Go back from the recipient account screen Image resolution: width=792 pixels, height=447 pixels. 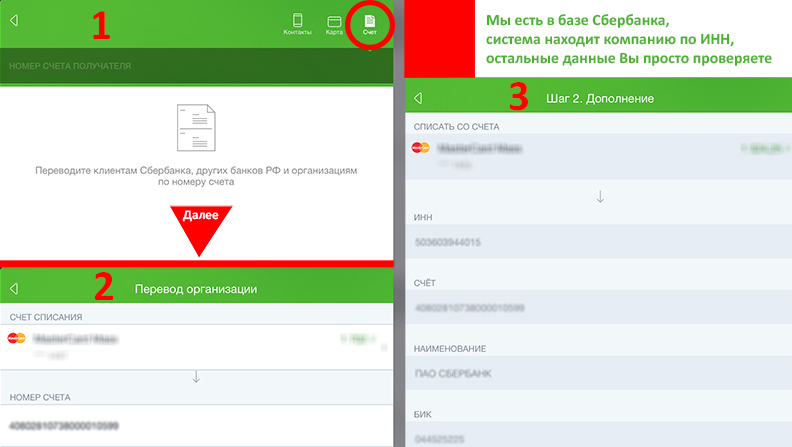click(x=14, y=20)
